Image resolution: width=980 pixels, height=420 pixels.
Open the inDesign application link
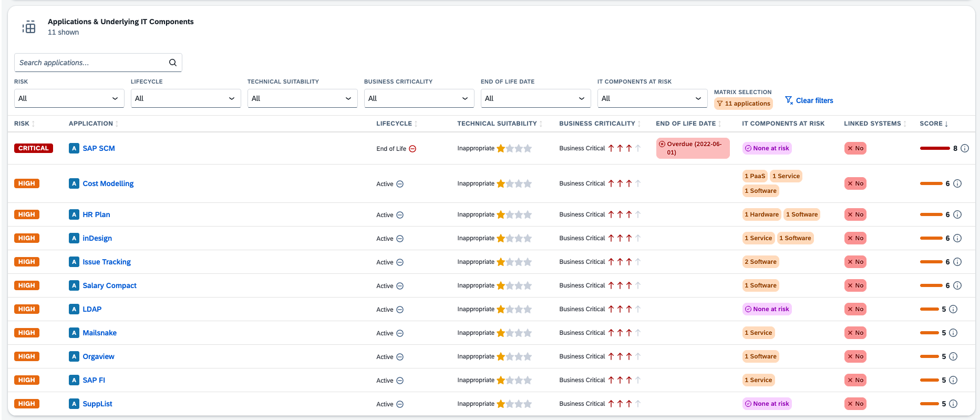coord(97,238)
